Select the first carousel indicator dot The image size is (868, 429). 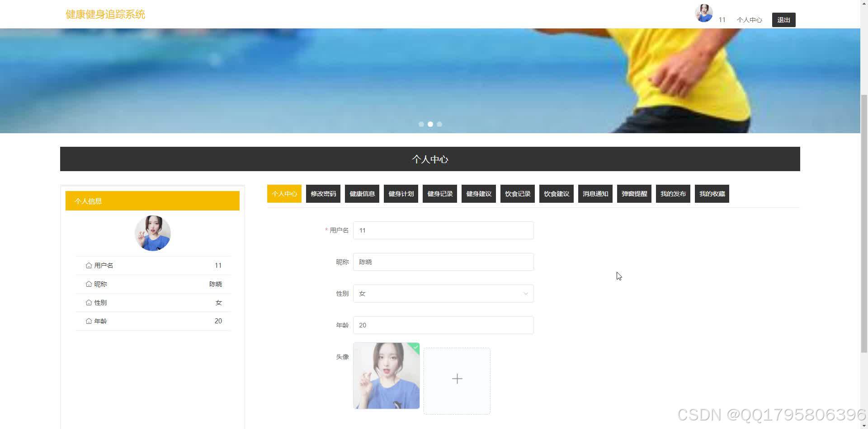click(x=421, y=124)
